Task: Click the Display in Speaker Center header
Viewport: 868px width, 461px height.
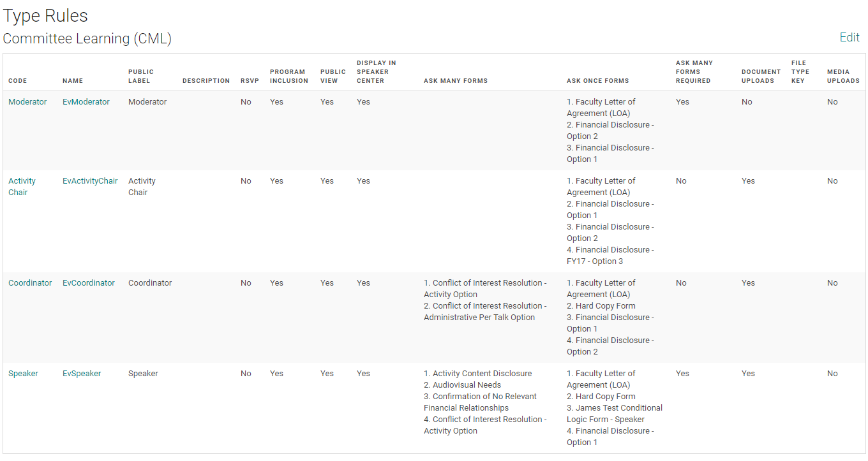Action: coord(376,72)
